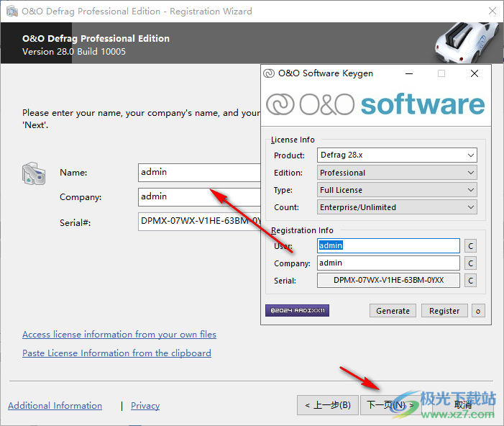Screen dimensions: 504x426
Task: Click 'Paste License Information from the clipboard' link
Action: coord(116,353)
